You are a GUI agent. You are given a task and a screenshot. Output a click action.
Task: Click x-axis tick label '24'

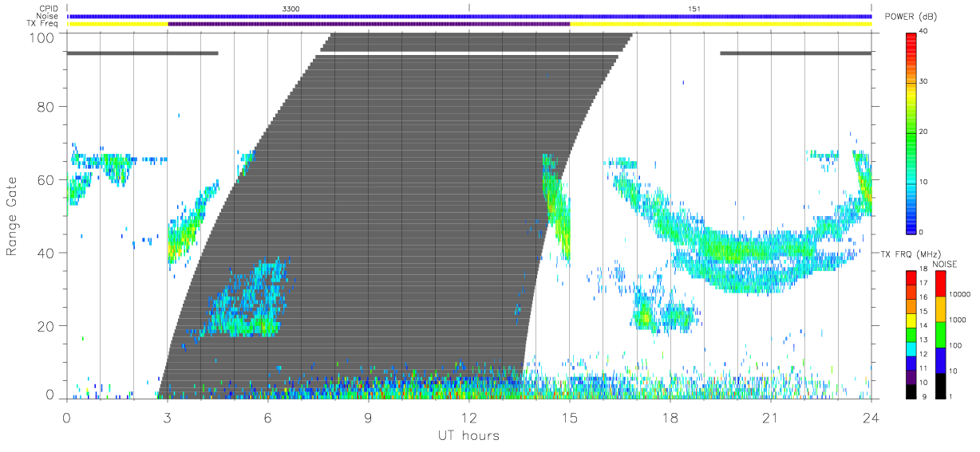(871, 417)
